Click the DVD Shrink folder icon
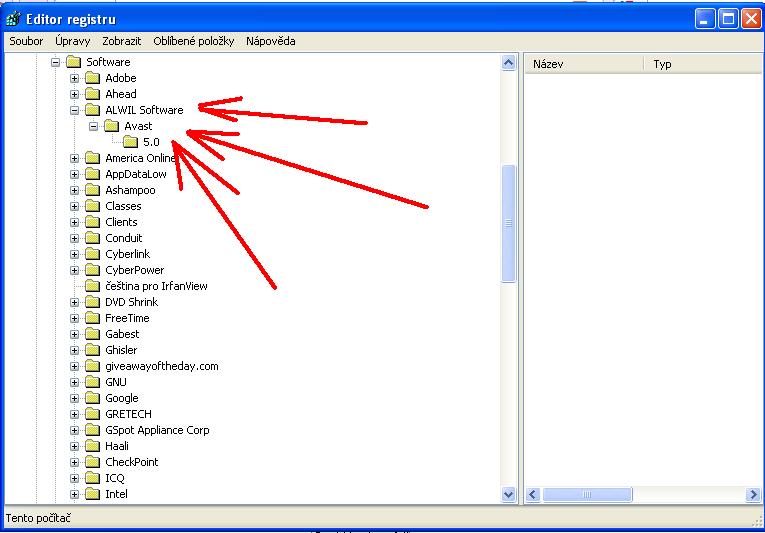This screenshot has height=533, width=765. 92,302
